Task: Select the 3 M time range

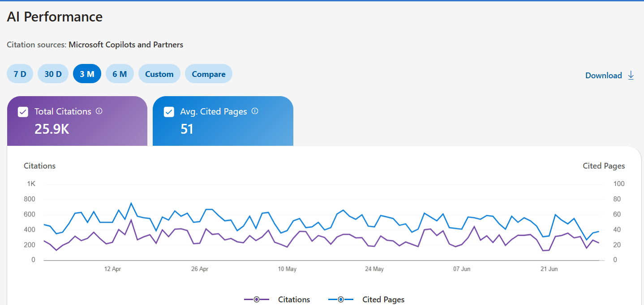Action: [87, 74]
